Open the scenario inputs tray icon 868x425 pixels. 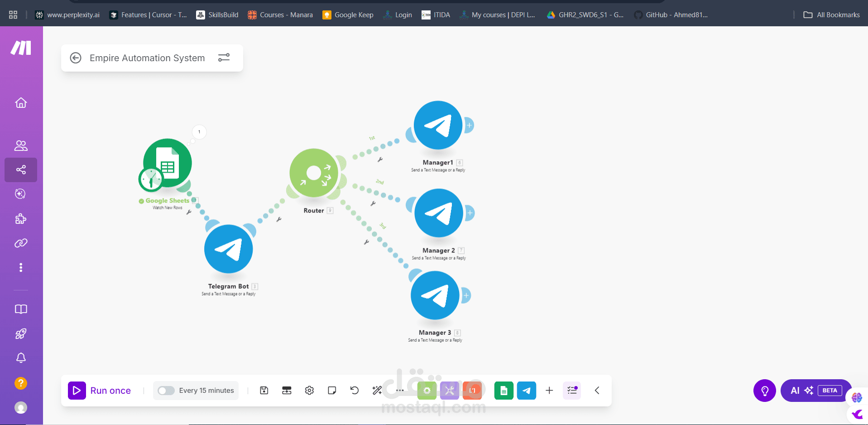coord(287,391)
